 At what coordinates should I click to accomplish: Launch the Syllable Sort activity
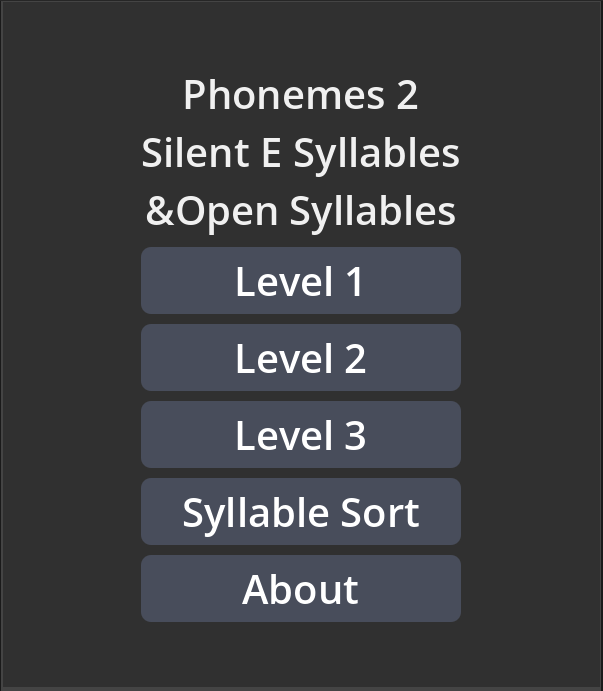pyautogui.click(x=301, y=512)
